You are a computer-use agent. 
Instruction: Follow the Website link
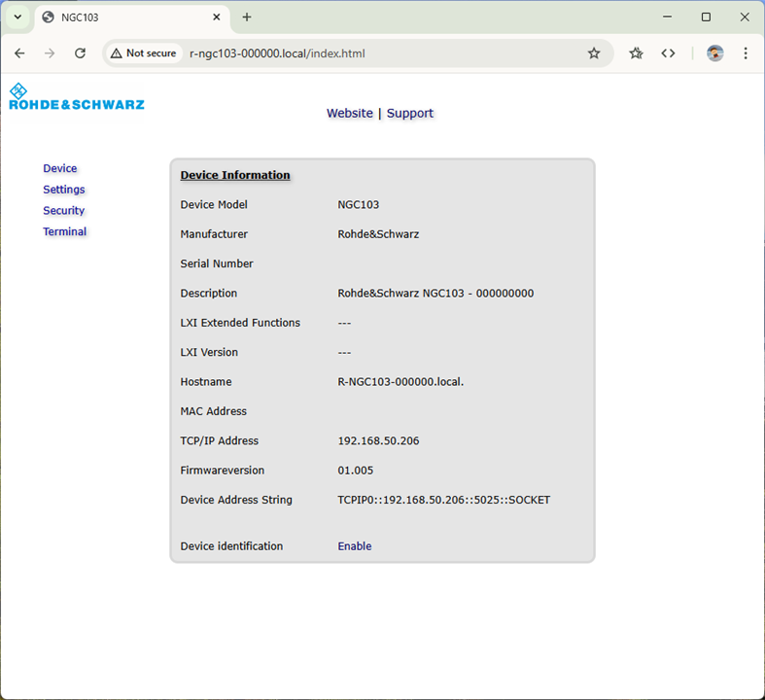pyautogui.click(x=350, y=113)
